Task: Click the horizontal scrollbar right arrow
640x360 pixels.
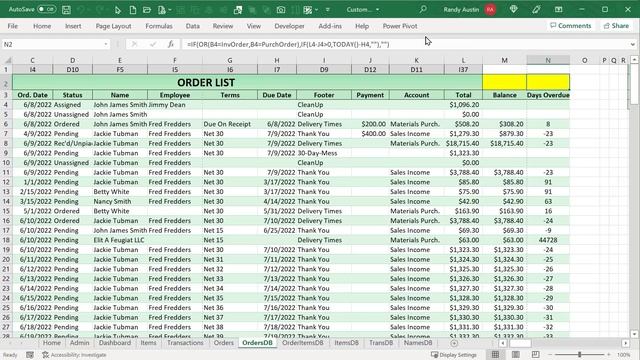Action: (x=625, y=343)
